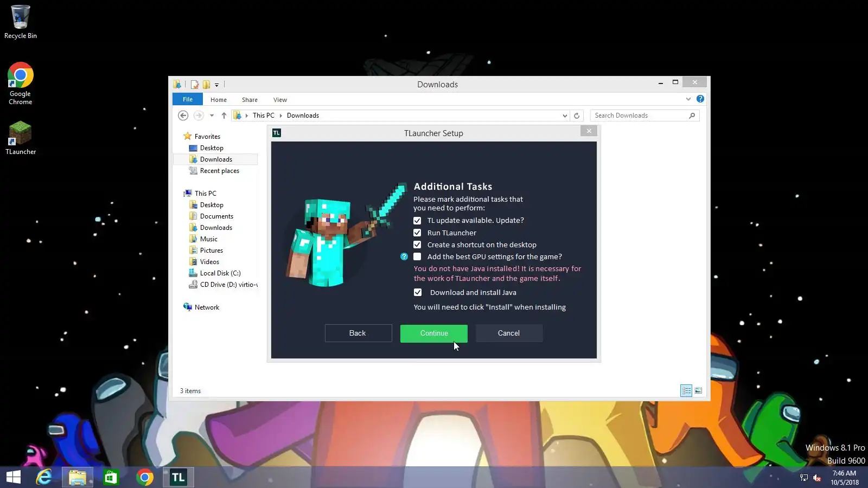Click Downloads in the address breadcrumb

[x=303, y=115]
